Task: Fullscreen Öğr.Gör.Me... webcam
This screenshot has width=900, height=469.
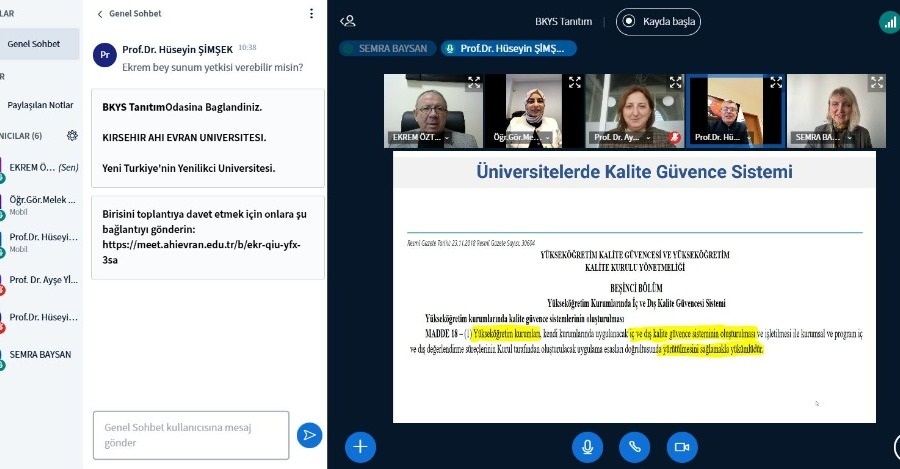Action: [x=575, y=83]
